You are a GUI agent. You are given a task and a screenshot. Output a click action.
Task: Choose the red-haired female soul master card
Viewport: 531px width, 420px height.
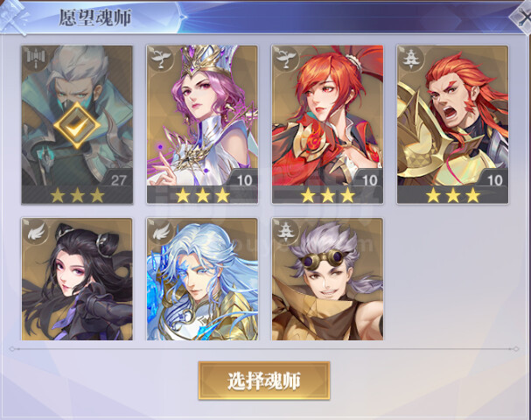[x=327, y=124]
